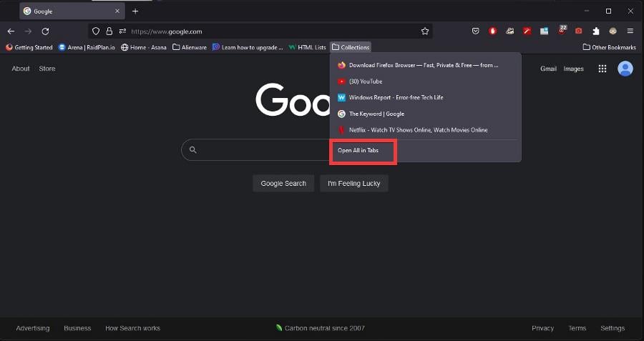Open tracking protection shield icon
Viewport: 644px width, 341px height.
96,31
